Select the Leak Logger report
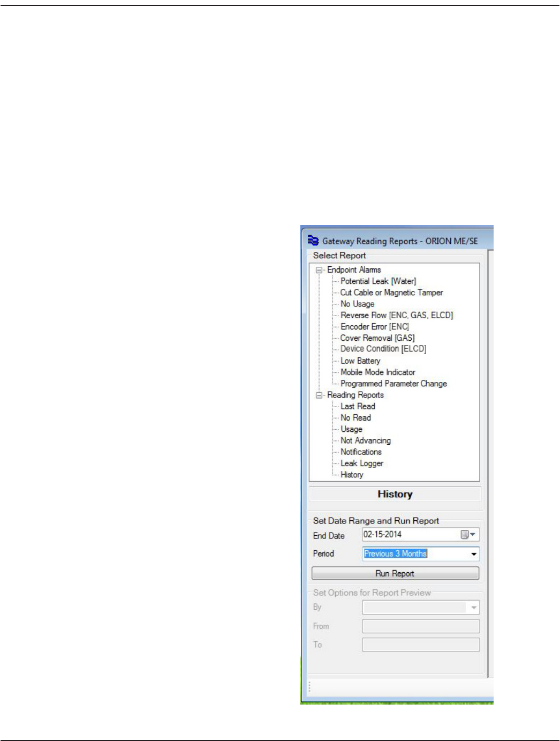The image size is (560, 741). (362, 463)
